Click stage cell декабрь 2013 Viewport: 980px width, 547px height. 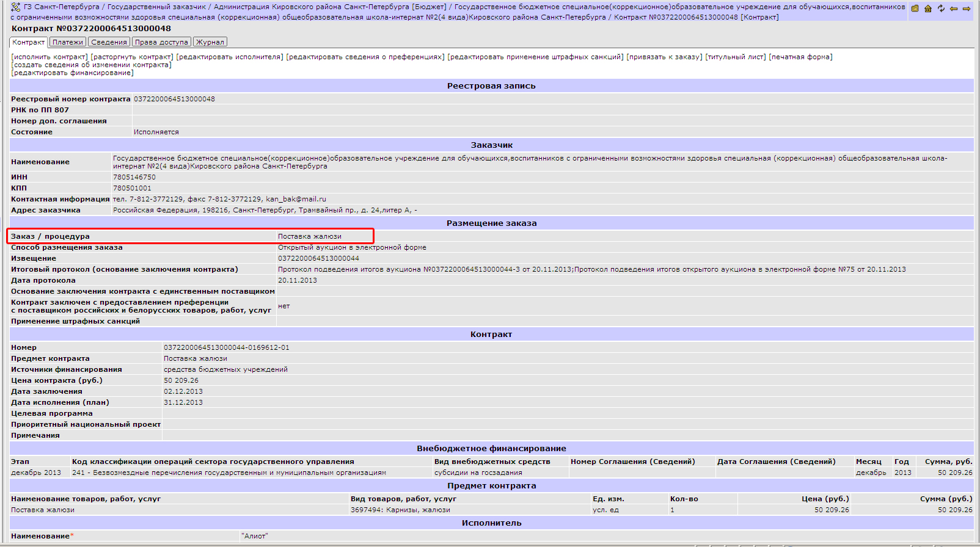(x=36, y=473)
